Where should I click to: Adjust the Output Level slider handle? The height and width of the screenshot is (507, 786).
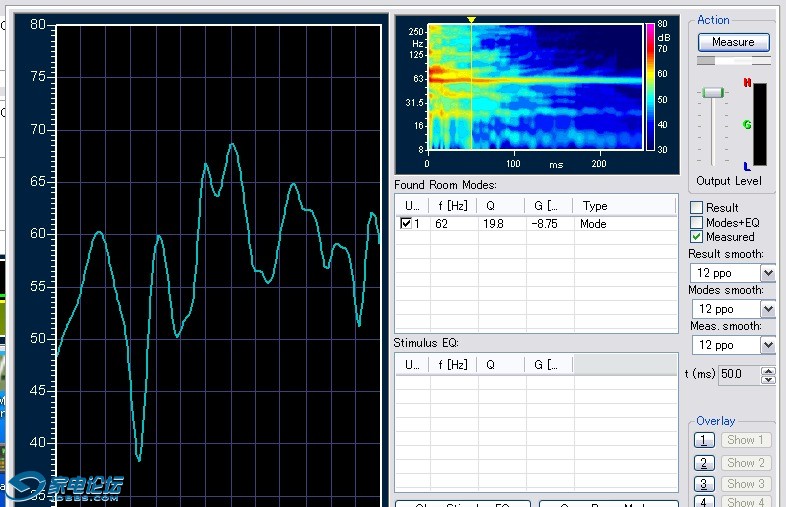[x=712, y=93]
